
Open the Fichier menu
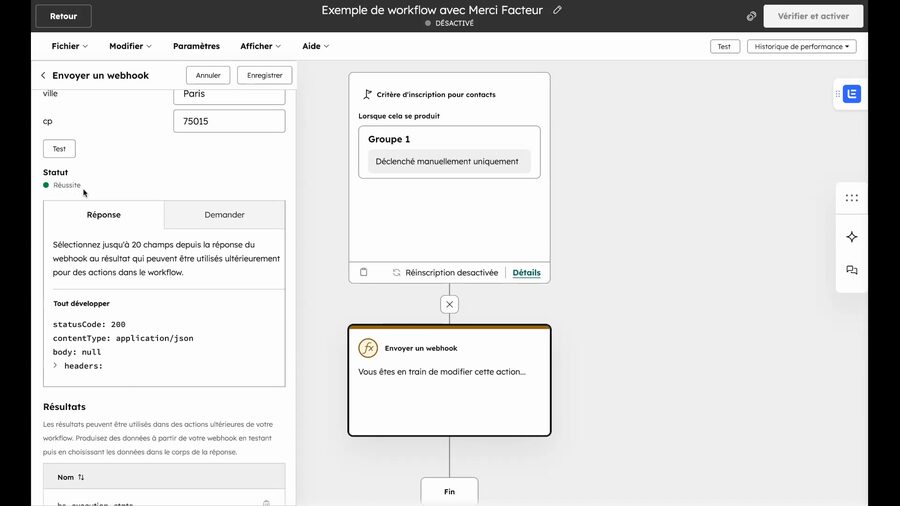point(69,46)
